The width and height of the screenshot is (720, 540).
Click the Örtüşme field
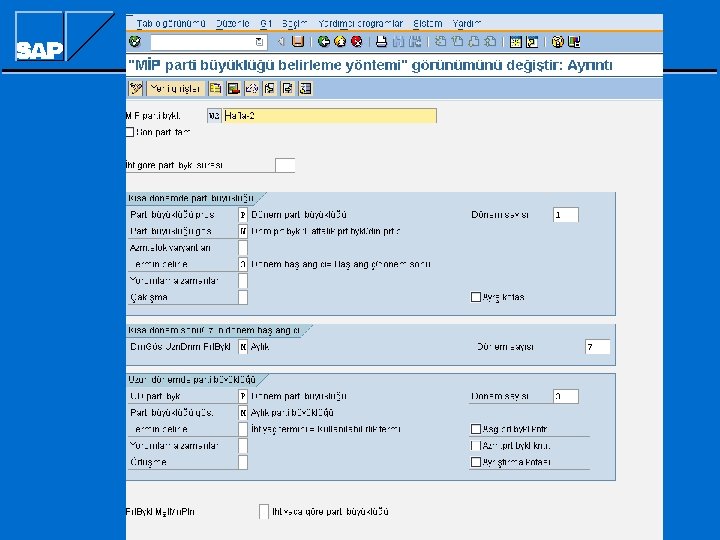243,462
